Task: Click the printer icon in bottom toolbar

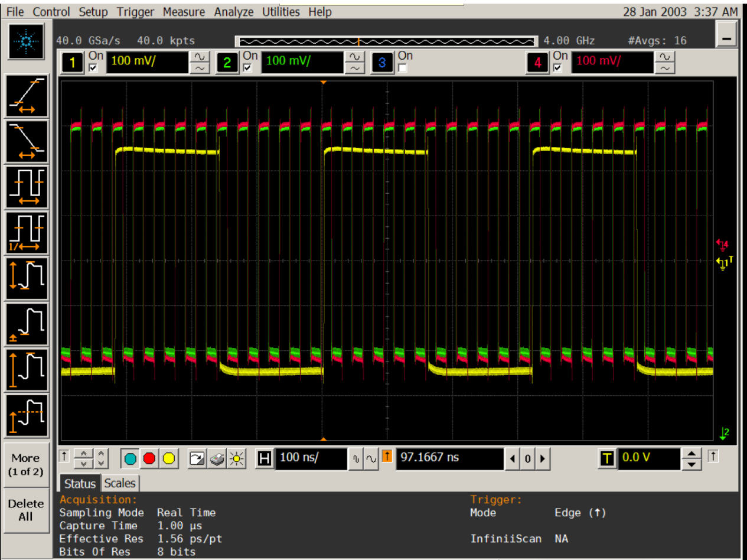Action: pos(217,458)
